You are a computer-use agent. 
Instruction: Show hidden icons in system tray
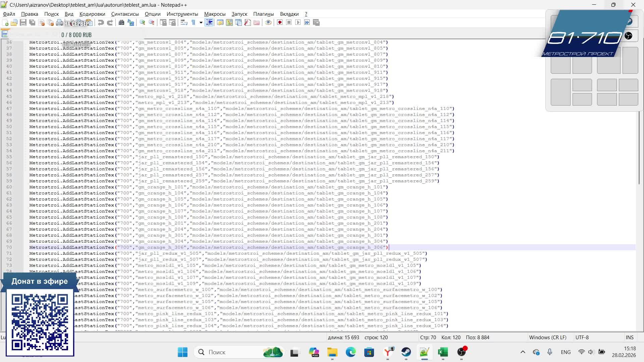pyautogui.click(x=523, y=352)
